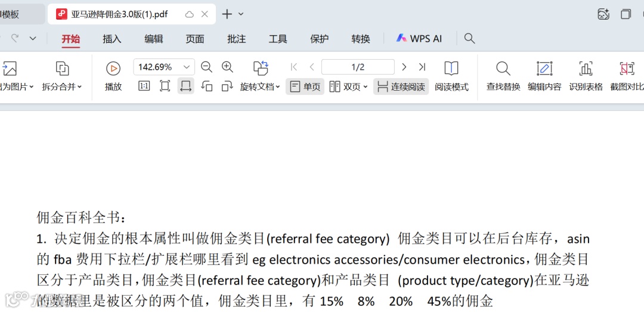Open the Insert (插入) tab
Viewport: 644px width, 312px height.
point(112,39)
